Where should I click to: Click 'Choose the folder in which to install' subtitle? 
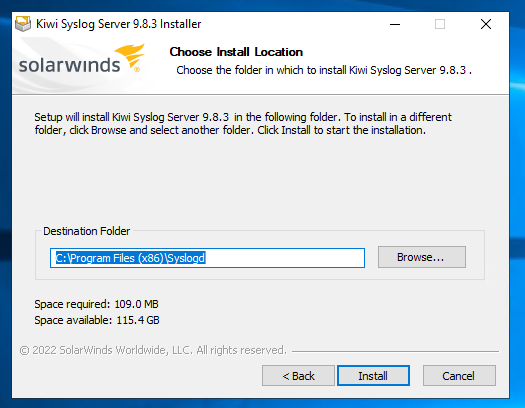pyautogui.click(x=324, y=70)
